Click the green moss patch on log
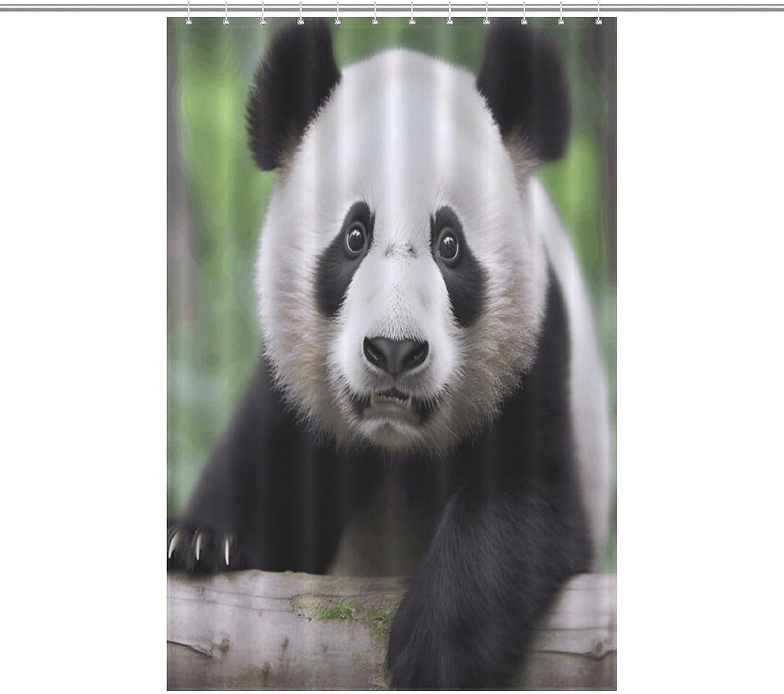This screenshot has height=694, width=784. click(335, 610)
